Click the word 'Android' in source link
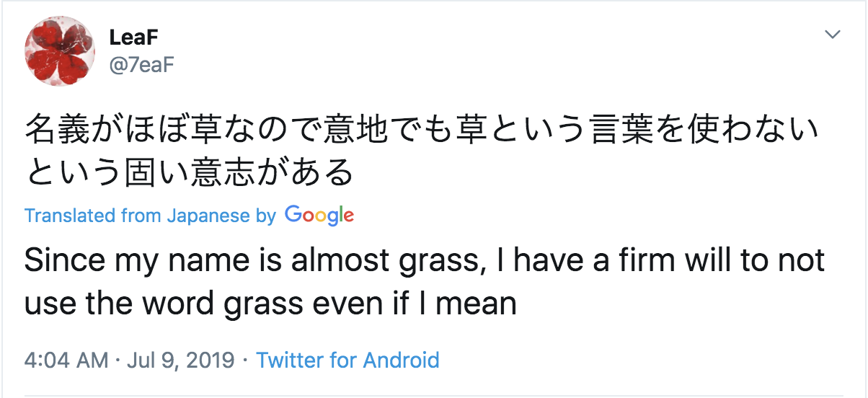 tap(401, 360)
